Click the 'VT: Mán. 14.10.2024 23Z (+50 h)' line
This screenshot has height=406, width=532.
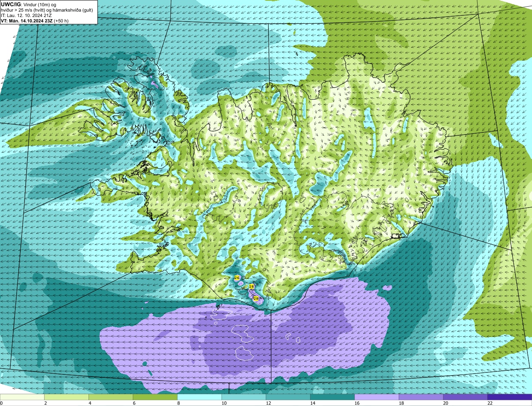(x=35, y=20)
